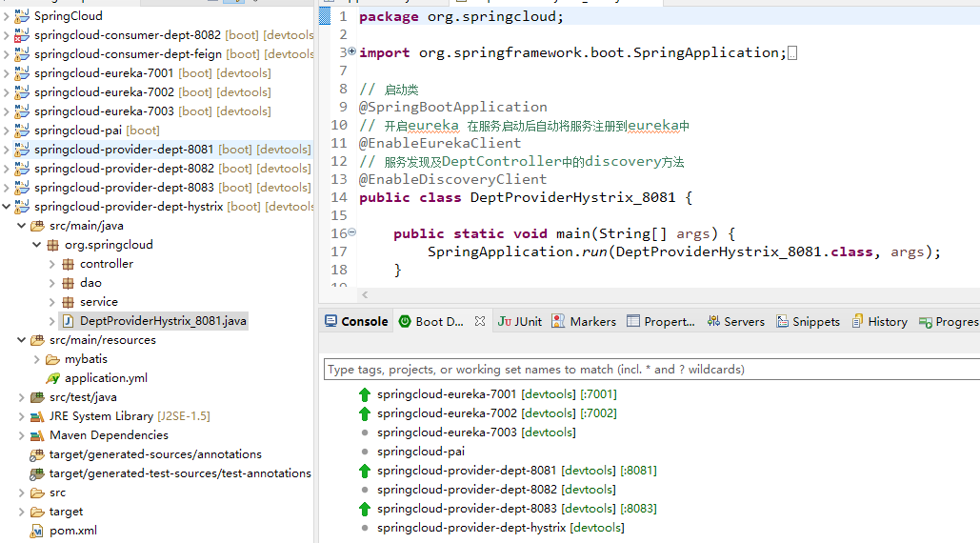Click the org.springcloud package icon
Viewport: 980px width, 543px height.
53,245
